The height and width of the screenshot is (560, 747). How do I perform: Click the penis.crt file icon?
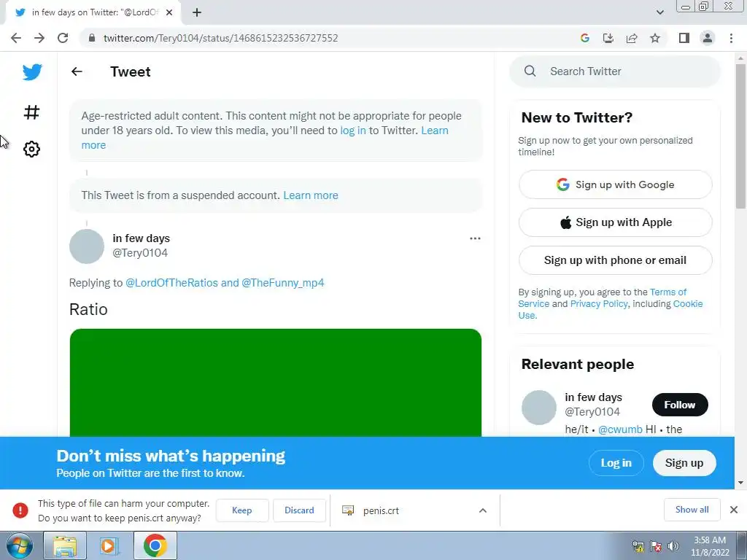click(x=348, y=510)
